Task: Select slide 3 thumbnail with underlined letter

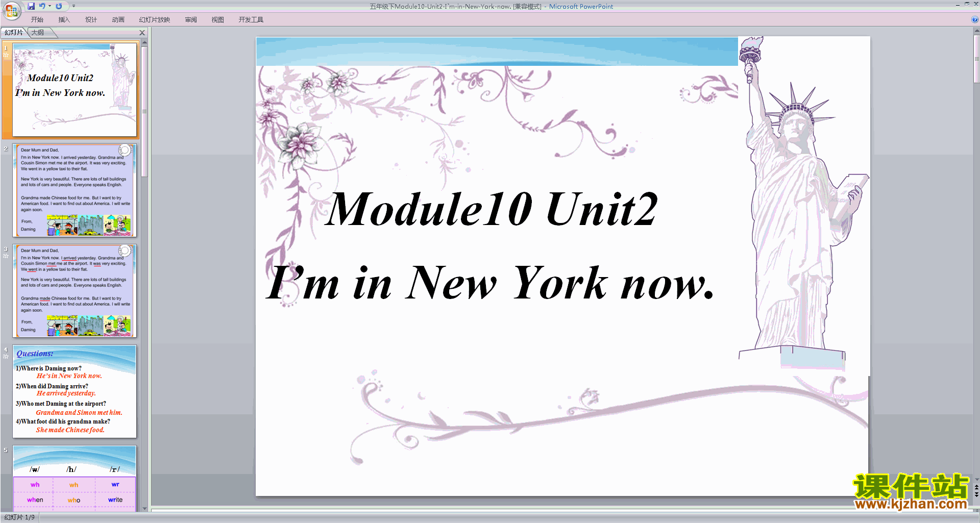Action: [75, 291]
